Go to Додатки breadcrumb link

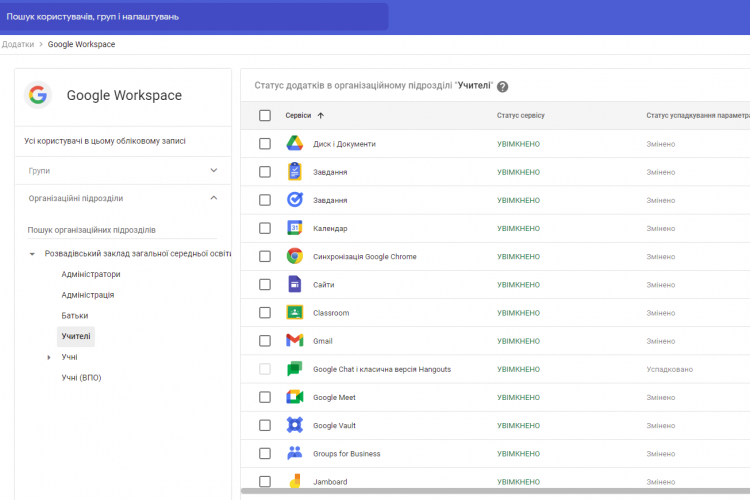[x=18, y=44]
